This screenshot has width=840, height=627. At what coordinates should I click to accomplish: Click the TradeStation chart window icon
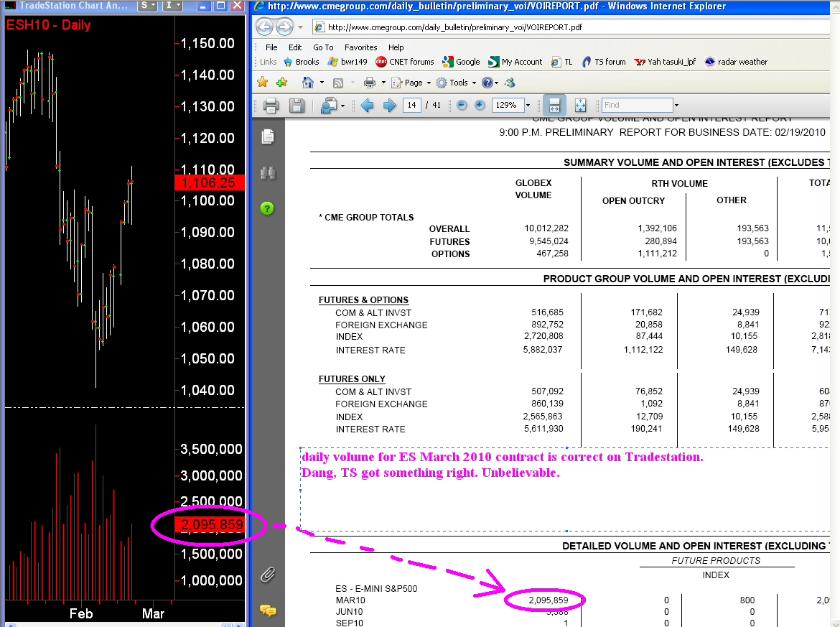tap(9, 5)
